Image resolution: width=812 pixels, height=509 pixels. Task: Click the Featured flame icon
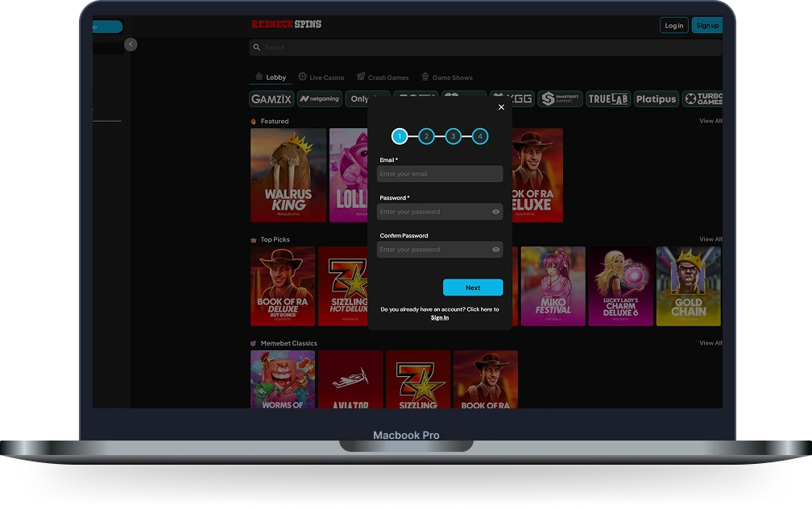pos(253,122)
